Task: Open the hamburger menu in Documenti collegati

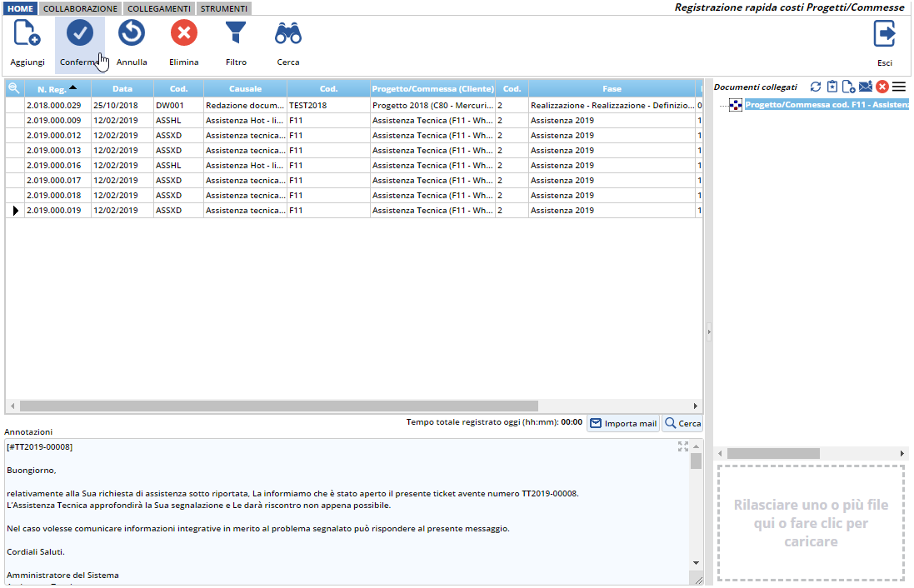Action: pyautogui.click(x=899, y=87)
